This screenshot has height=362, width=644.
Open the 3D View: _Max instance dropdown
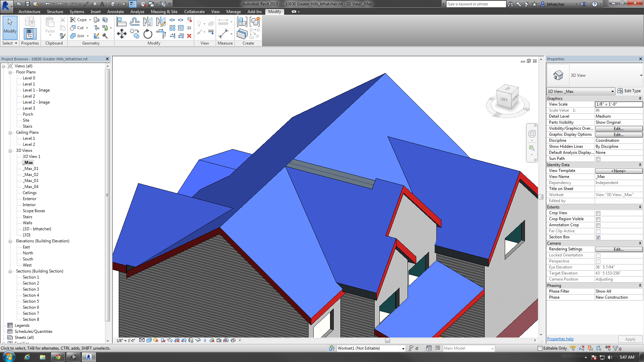581,91
